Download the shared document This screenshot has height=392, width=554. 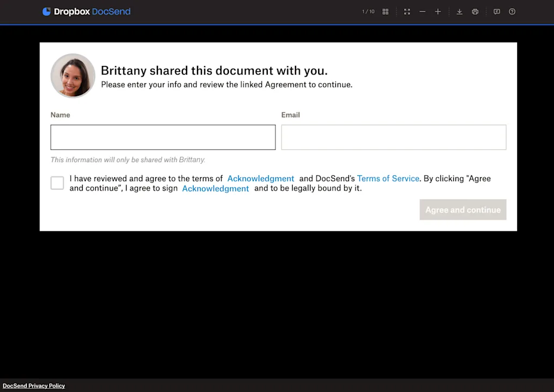[x=459, y=11]
